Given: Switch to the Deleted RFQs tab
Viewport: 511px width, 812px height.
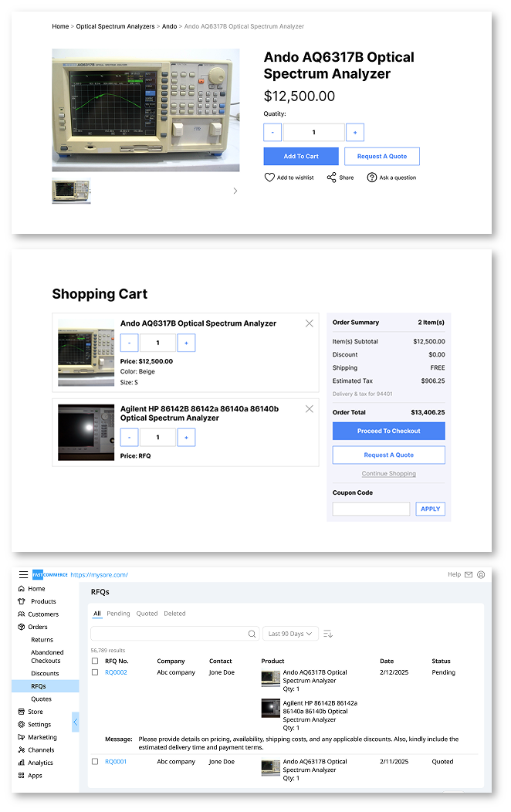Looking at the screenshot, I should click(174, 614).
